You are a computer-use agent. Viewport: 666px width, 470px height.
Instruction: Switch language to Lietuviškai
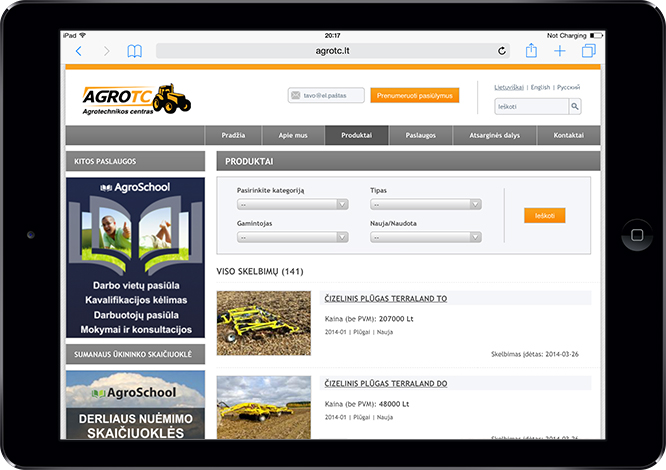tap(508, 87)
